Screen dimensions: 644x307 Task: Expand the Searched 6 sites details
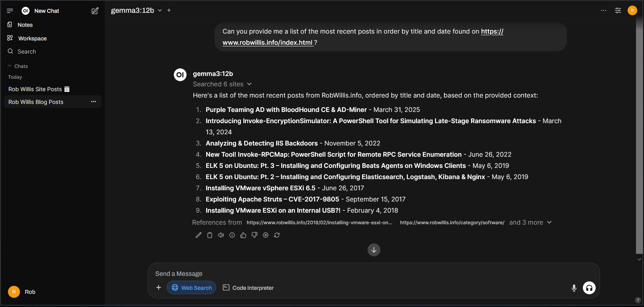click(x=222, y=84)
